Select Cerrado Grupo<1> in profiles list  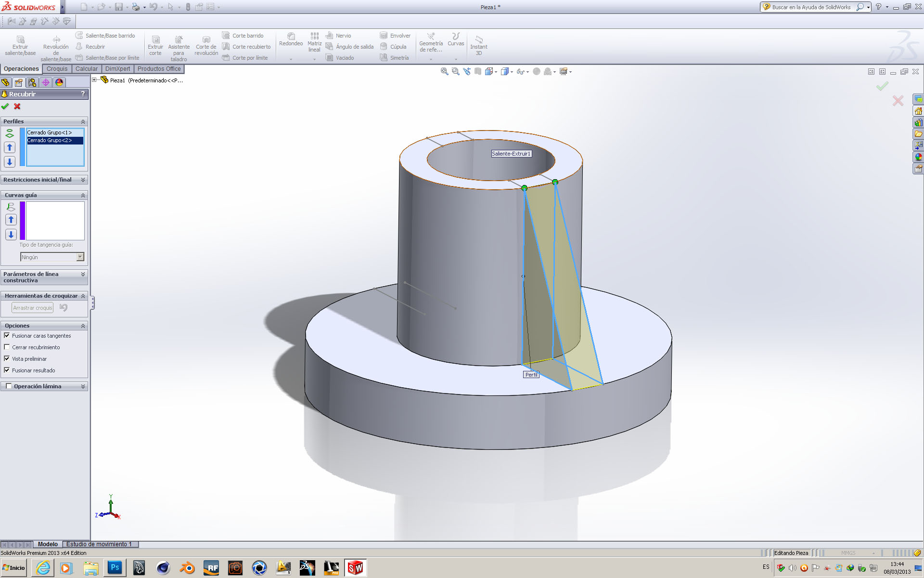coord(49,132)
